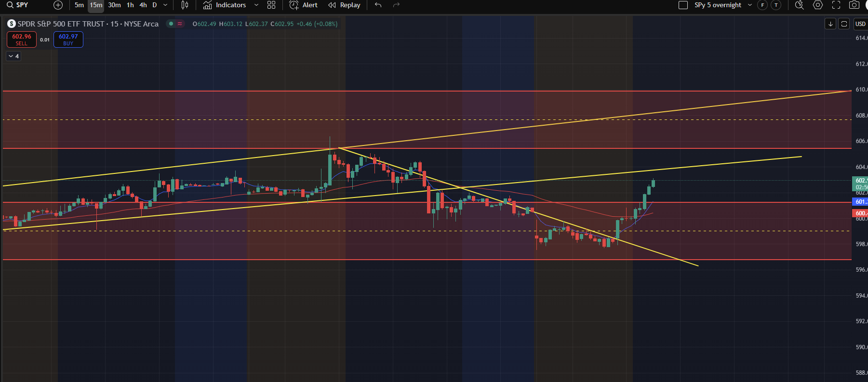Select the 5m timeframe
This screenshot has width=868, height=382.
tap(79, 5)
